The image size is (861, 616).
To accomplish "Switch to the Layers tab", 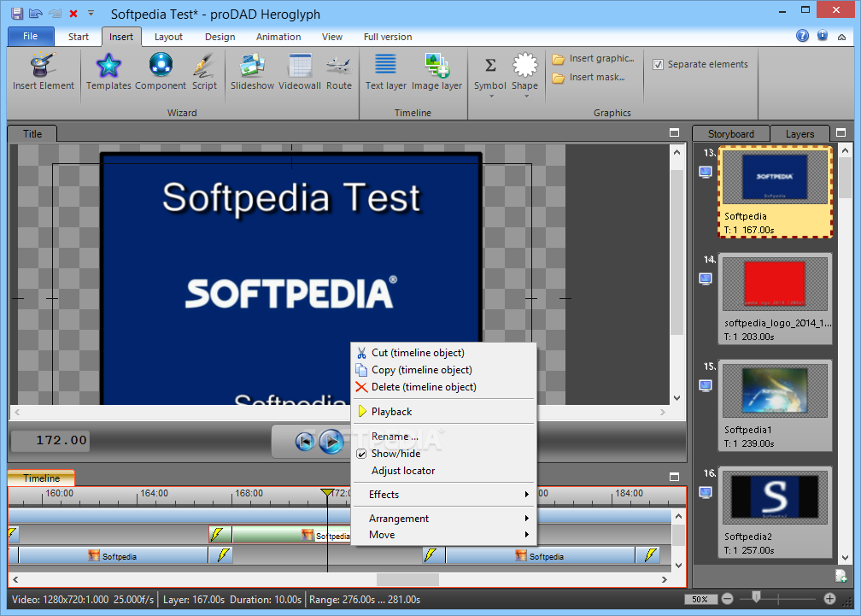I will tap(799, 134).
